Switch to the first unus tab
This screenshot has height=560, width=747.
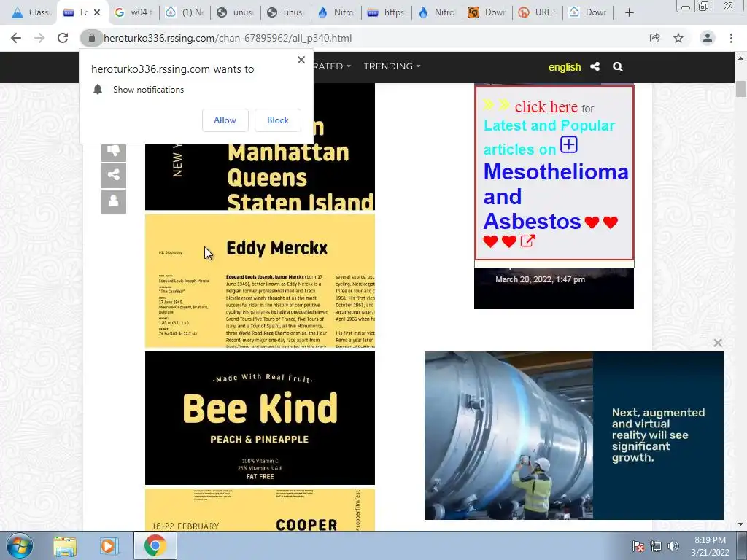tap(236, 12)
